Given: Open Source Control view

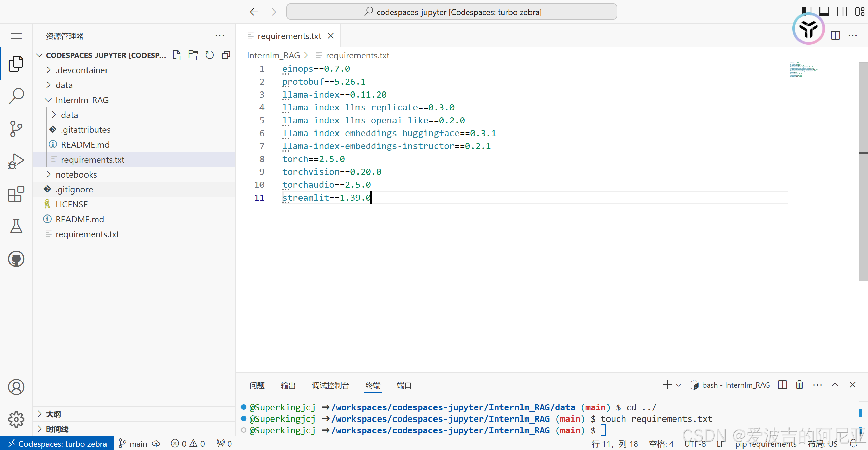Looking at the screenshot, I should tap(16, 128).
